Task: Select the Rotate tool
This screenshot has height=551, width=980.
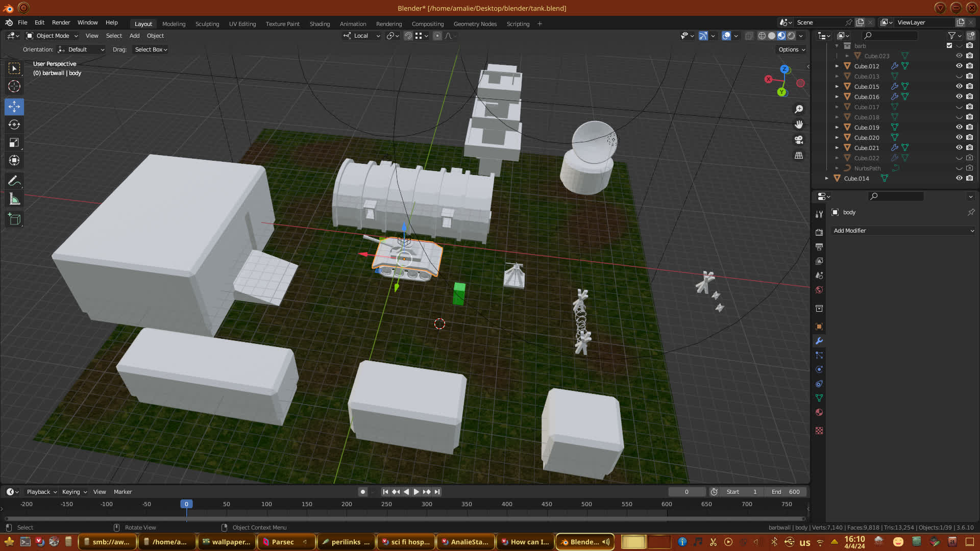Action: tap(14, 124)
